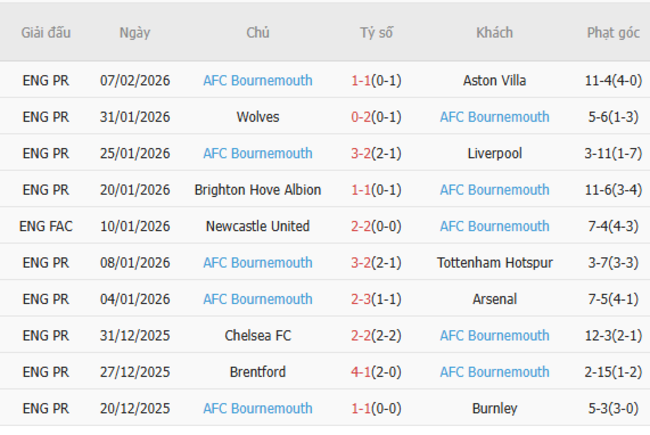Screen dimensions: 650x435
Task: Click Arsenal in the away column
Action: tap(494, 299)
